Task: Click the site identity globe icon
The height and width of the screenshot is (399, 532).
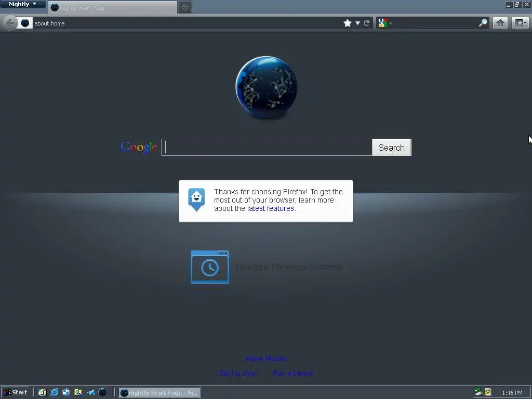Action: tap(25, 23)
